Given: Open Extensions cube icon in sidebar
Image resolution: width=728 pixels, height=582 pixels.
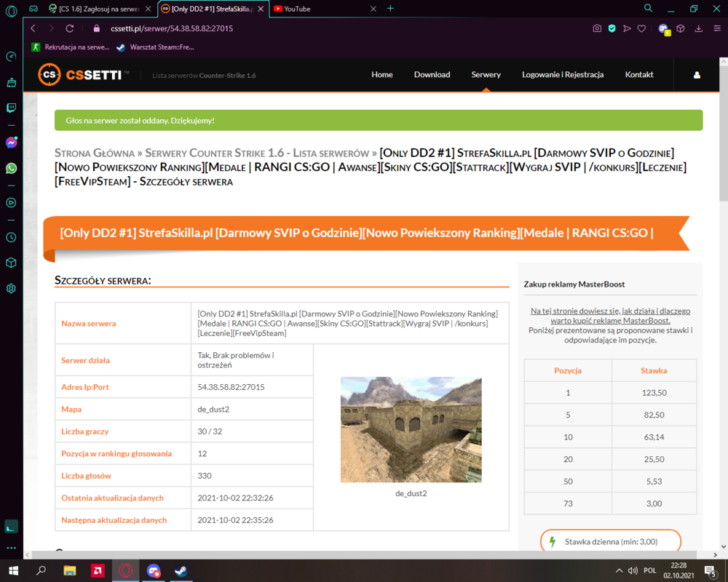Looking at the screenshot, I should coord(11,263).
